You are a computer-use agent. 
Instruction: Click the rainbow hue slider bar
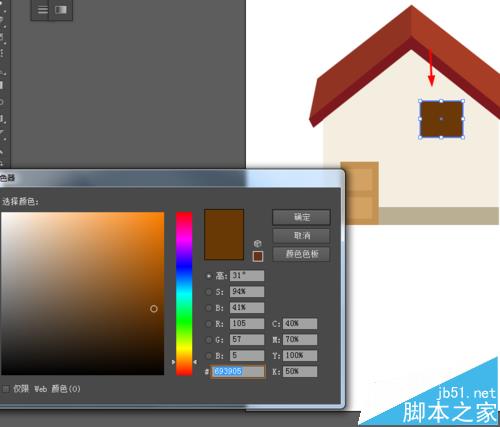184,293
